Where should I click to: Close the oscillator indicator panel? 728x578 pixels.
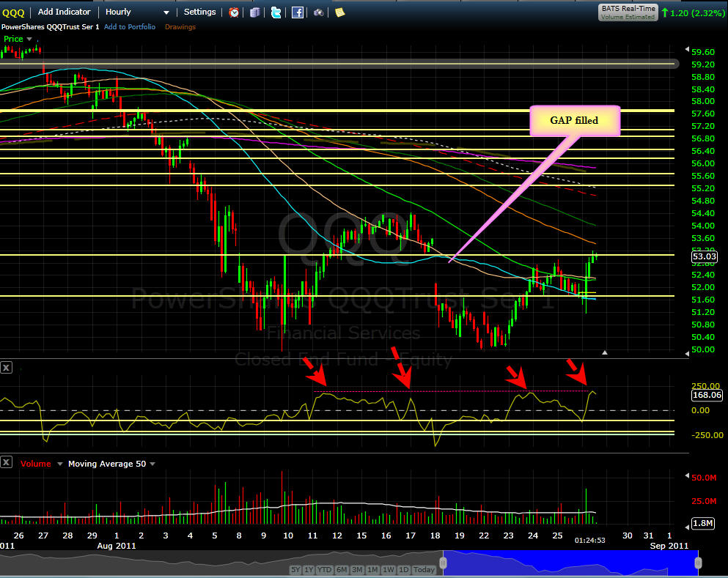(6, 368)
